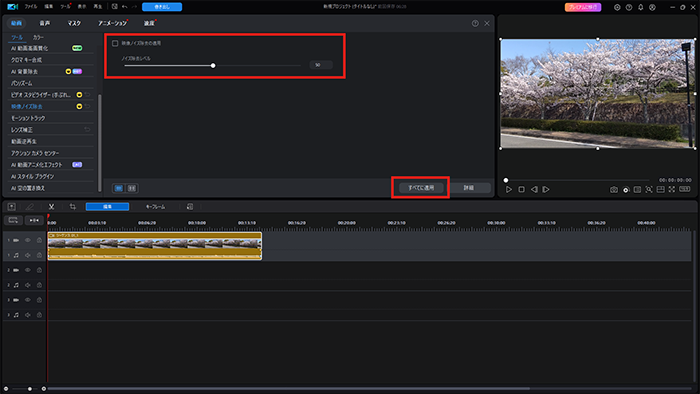
Task: Open the ツール menu in the menu bar
Action: click(x=65, y=7)
